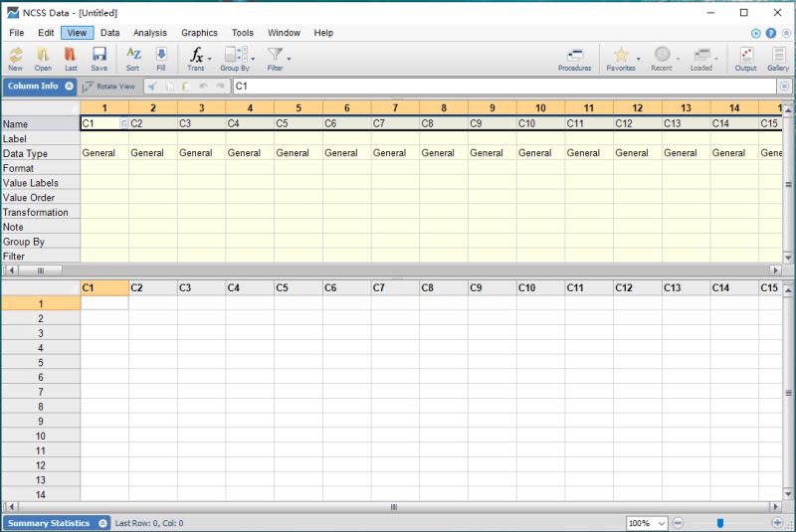796x532 pixels.
Task: Click the C3 Data Type General cell
Action: pos(202,153)
